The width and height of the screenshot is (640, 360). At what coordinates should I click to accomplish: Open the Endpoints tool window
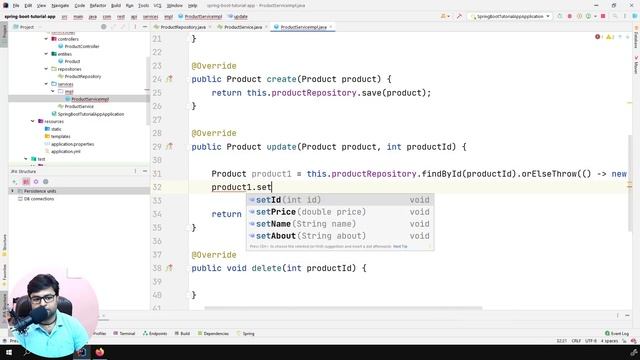click(x=155, y=333)
